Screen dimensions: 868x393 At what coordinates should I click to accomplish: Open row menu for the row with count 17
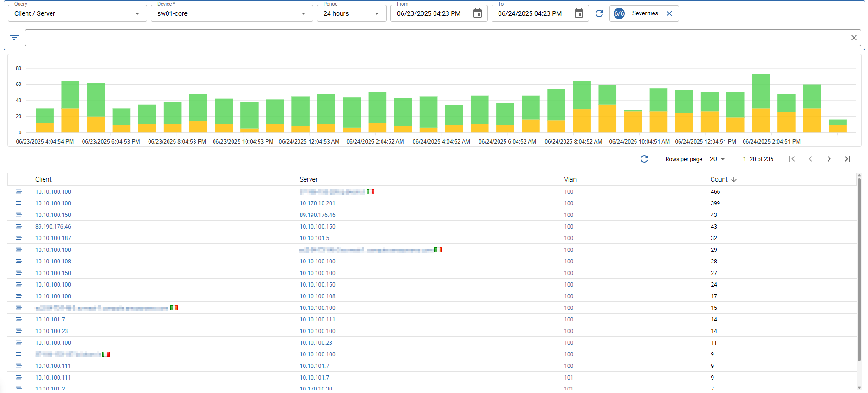[19, 296]
